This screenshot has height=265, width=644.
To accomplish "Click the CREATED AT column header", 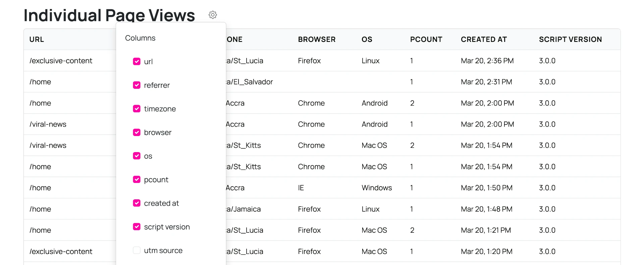I will pyautogui.click(x=484, y=40).
